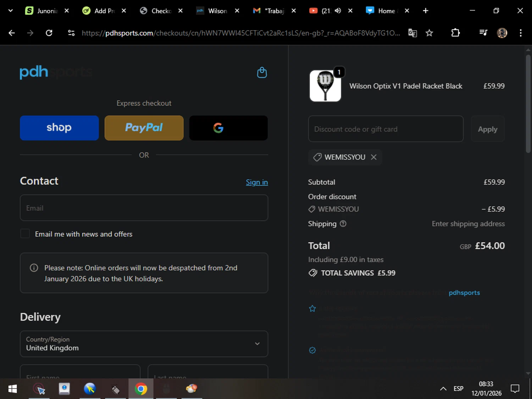Expand the Country/Region dropdown
This screenshot has width=532, height=399.
tap(144, 344)
